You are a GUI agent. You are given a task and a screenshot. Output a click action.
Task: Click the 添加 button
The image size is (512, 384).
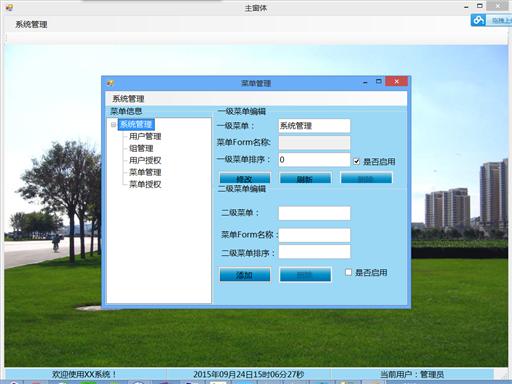point(245,275)
